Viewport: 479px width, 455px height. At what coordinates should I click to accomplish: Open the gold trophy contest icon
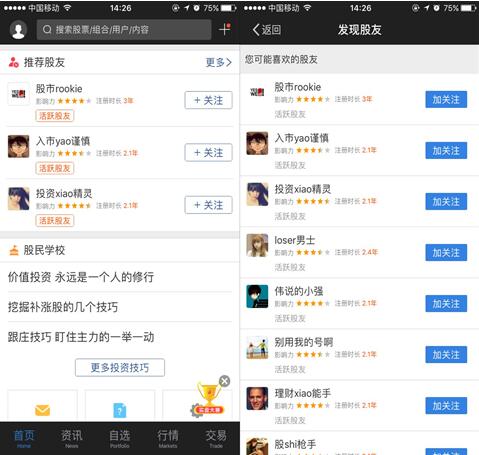(x=209, y=399)
